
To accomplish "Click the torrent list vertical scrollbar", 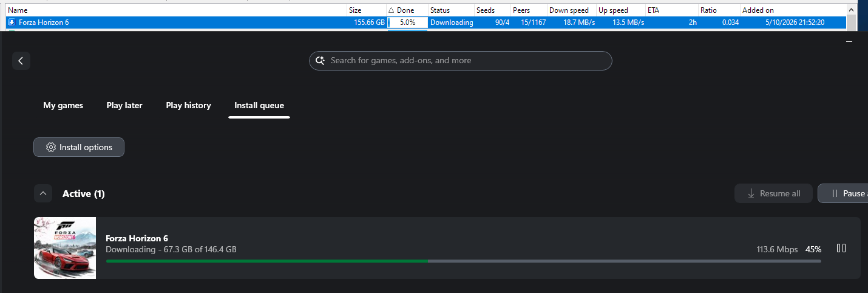I will [852, 18].
